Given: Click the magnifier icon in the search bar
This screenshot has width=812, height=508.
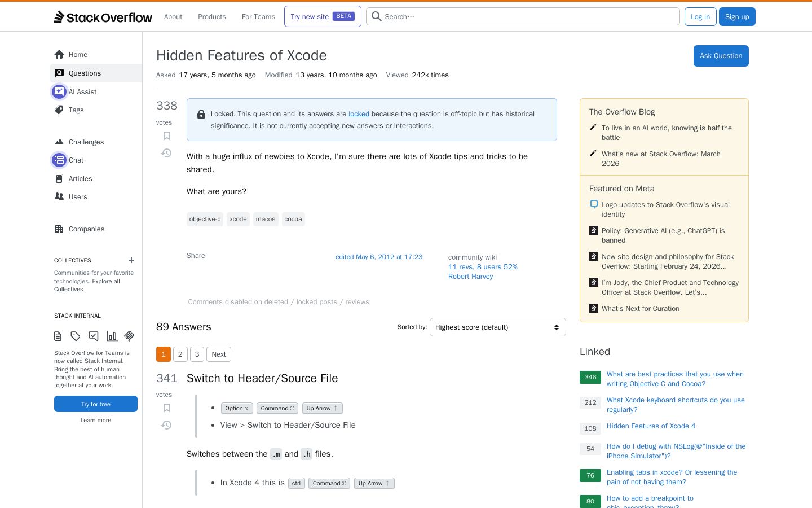Looking at the screenshot, I should point(377,16).
